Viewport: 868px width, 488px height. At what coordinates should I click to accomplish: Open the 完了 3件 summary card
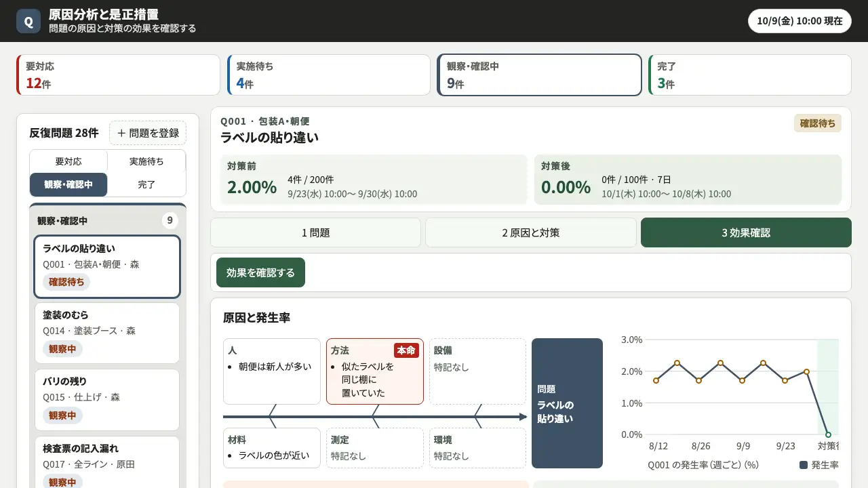coord(749,75)
